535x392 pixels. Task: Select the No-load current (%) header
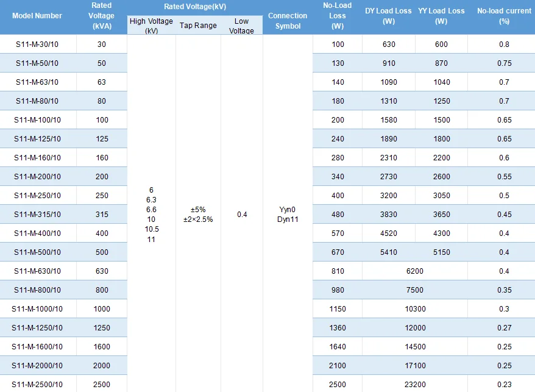coord(505,16)
